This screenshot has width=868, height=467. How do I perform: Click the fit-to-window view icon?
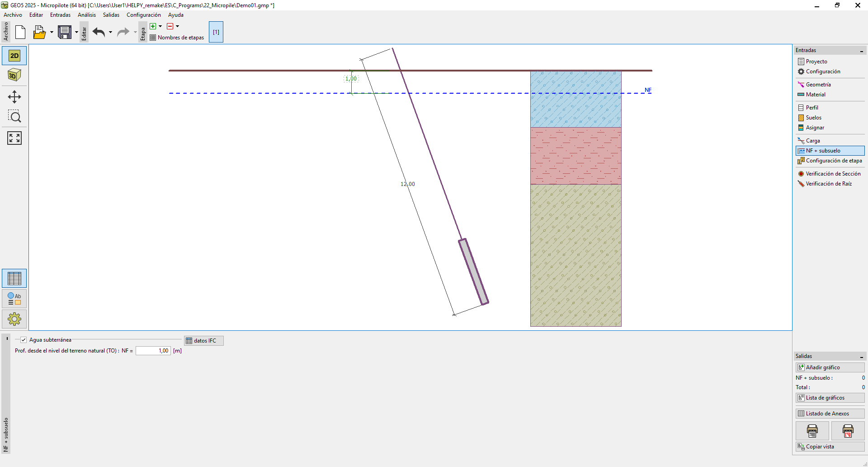pyautogui.click(x=14, y=138)
